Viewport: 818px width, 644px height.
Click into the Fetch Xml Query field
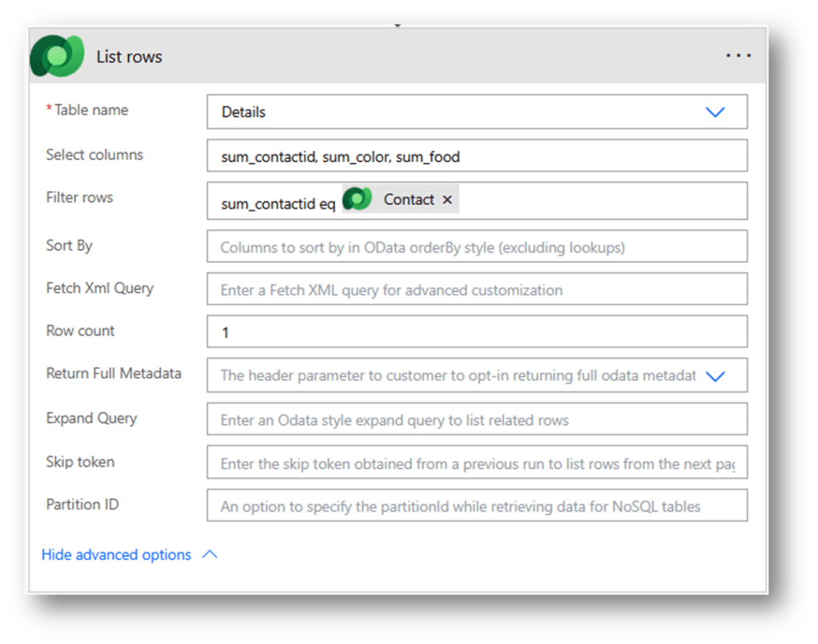477,290
